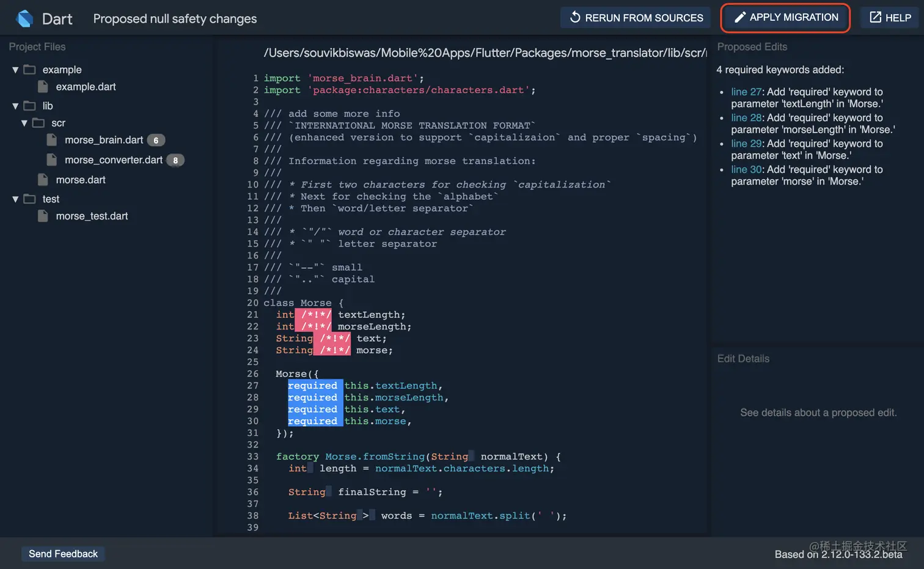Click the Dart logo icon

[25, 18]
